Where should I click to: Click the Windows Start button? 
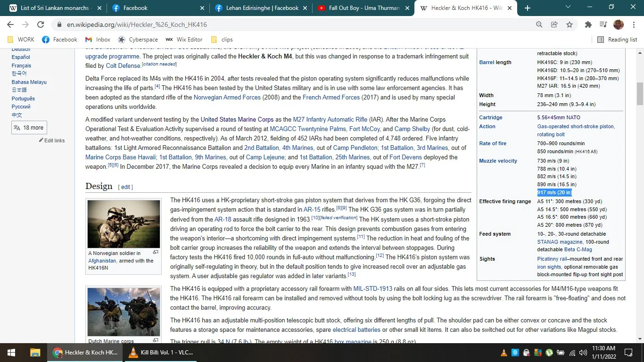coord(11,352)
